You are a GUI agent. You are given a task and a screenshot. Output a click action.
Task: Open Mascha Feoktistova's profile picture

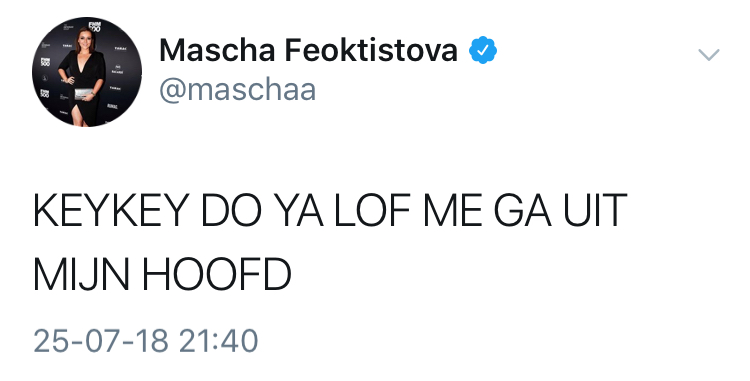(87, 72)
